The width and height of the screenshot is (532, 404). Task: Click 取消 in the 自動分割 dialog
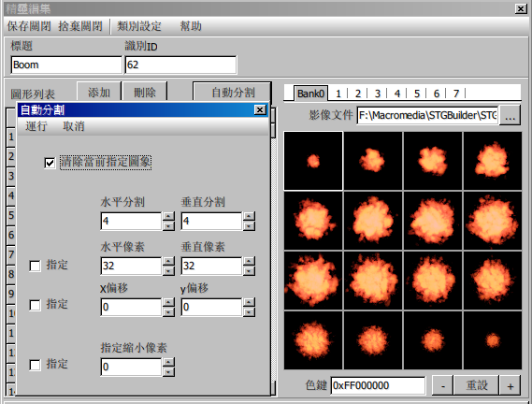coord(74,126)
